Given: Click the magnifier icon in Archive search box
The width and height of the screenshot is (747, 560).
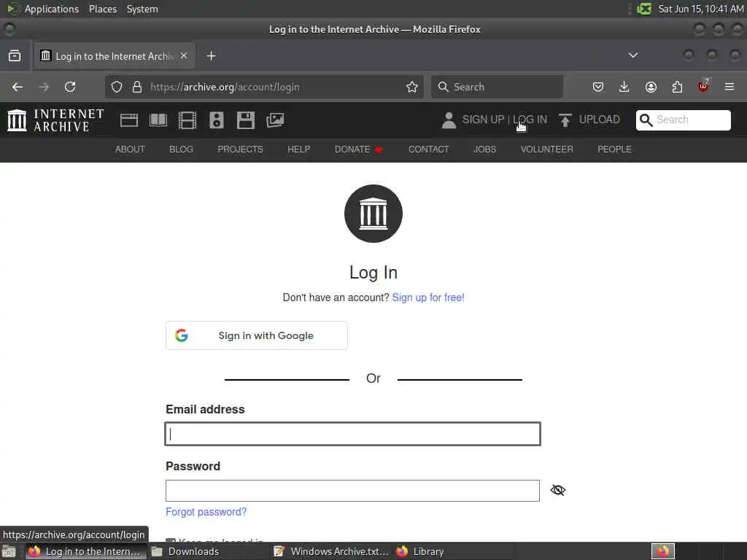Looking at the screenshot, I should point(646,120).
